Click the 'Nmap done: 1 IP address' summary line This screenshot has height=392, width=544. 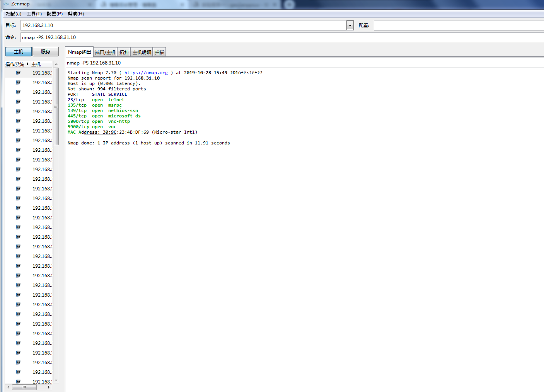pos(149,143)
